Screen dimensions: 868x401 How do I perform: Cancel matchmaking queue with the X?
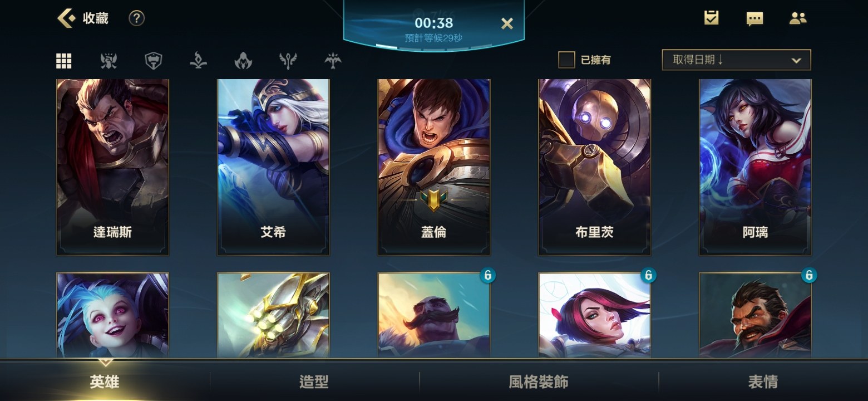click(507, 23)
